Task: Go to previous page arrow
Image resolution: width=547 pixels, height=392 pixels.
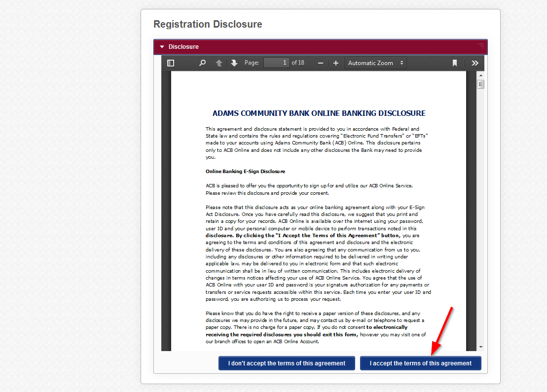Action: (219, 63)
